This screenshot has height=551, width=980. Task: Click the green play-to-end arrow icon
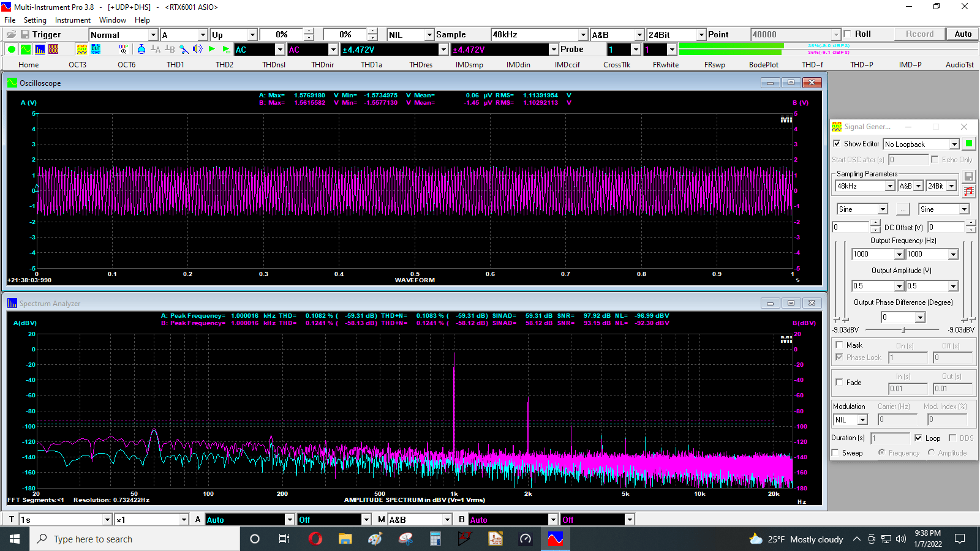[x=226, y=50]
